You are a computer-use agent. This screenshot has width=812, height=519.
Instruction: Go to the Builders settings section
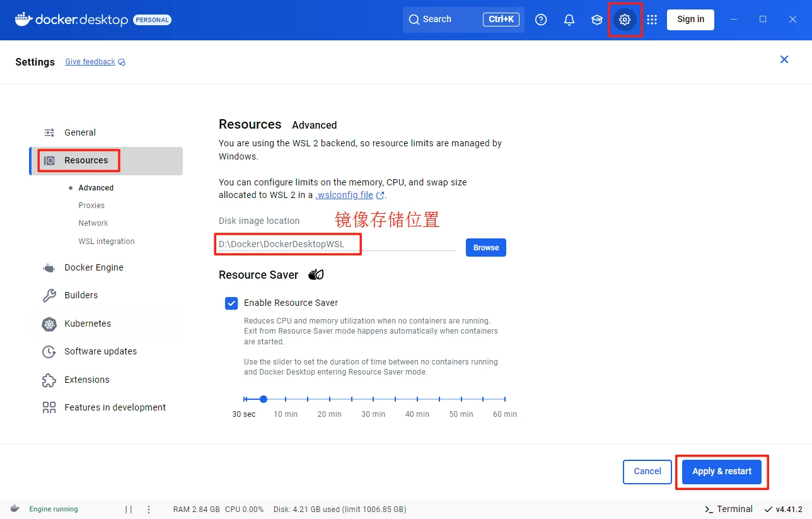tap(106, 295)
